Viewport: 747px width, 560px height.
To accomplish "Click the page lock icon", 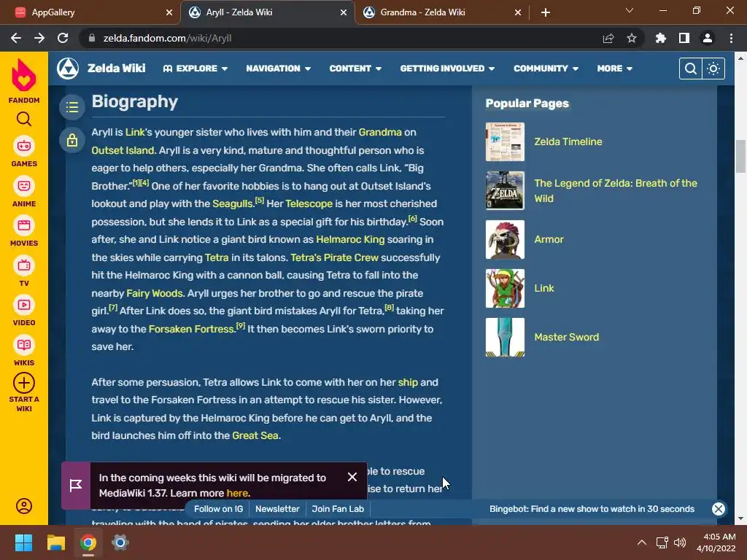I will [x=72, y=140].
